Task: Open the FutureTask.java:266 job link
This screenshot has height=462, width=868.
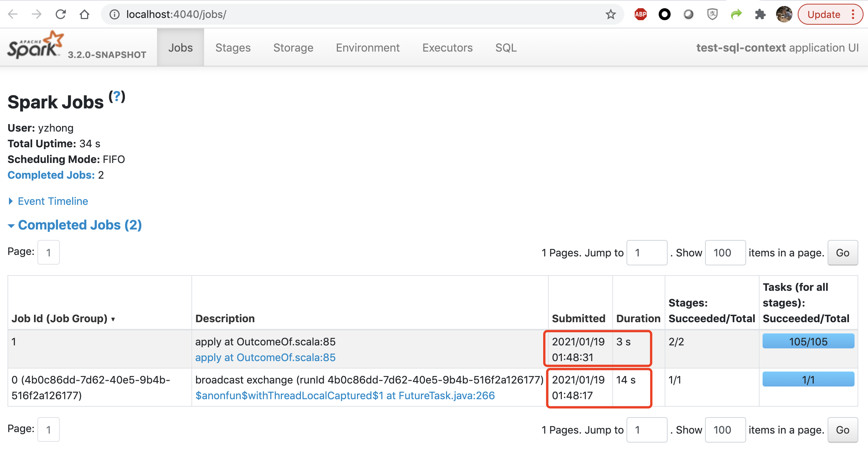Action: tap(345, 395)
